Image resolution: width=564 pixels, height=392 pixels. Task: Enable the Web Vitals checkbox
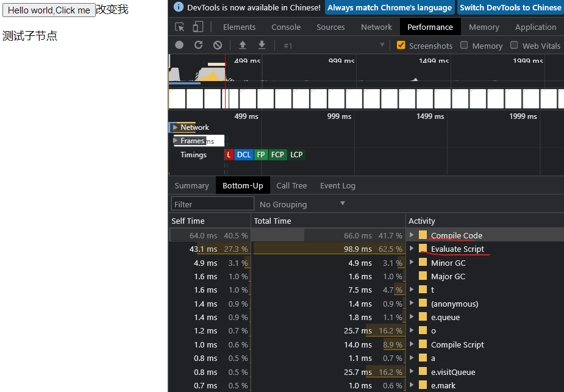[514, 45]
